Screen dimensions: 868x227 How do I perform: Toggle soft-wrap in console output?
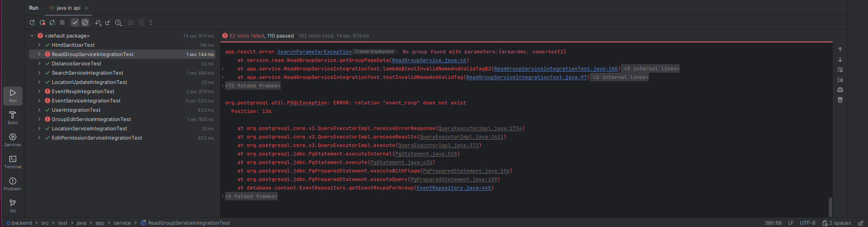[x=840, y=70]
